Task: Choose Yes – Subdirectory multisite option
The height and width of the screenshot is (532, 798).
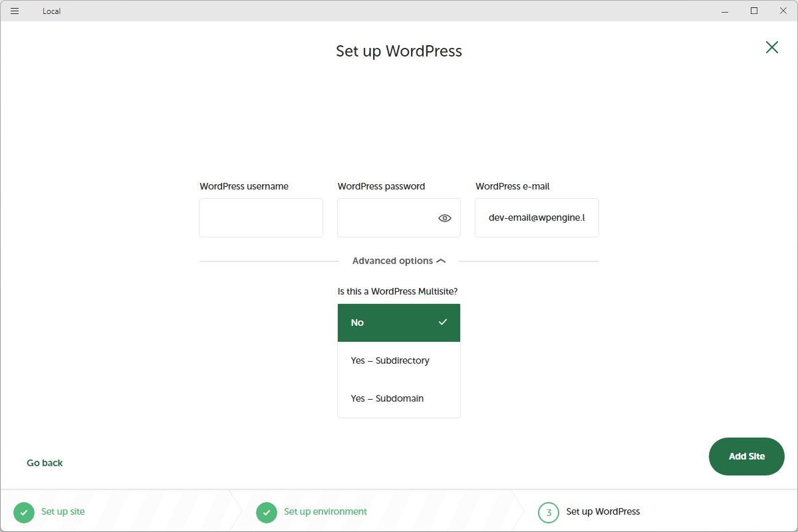Action: pos(399,360)
